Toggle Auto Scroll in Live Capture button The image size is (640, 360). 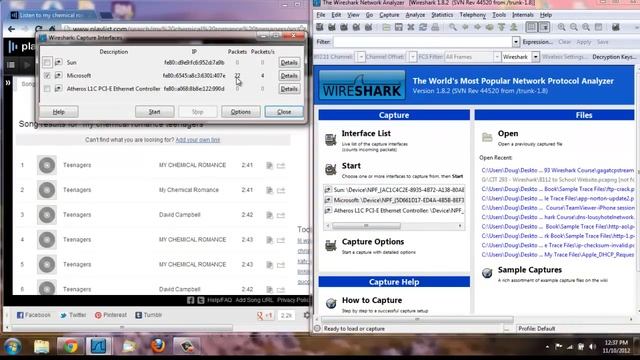tap(544, 27)
